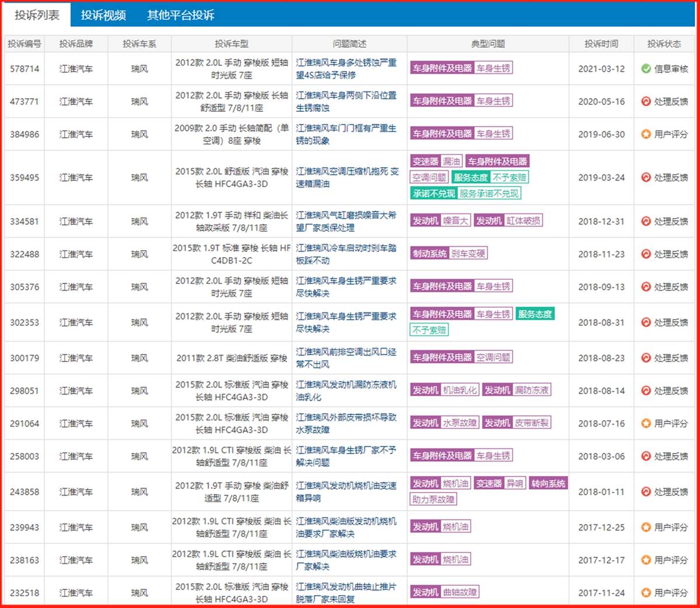Click the red status icon for complaint 298051
The height and width of the screenshot is (608, 700).
646,391
